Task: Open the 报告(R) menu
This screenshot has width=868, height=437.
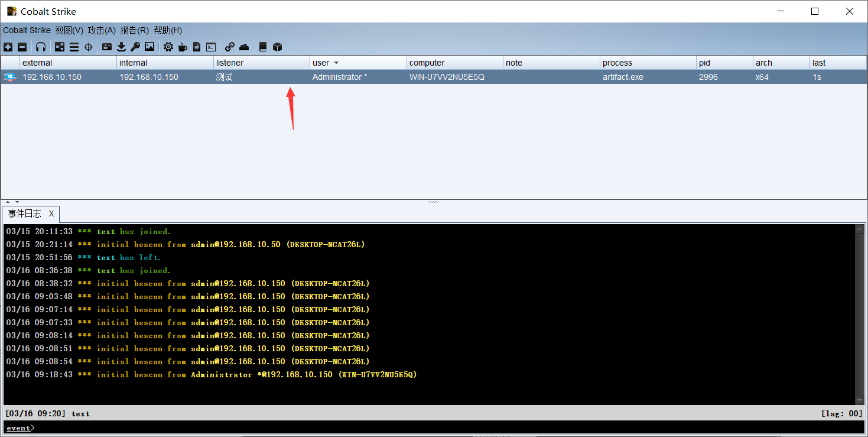Action: tap(134, 30)
